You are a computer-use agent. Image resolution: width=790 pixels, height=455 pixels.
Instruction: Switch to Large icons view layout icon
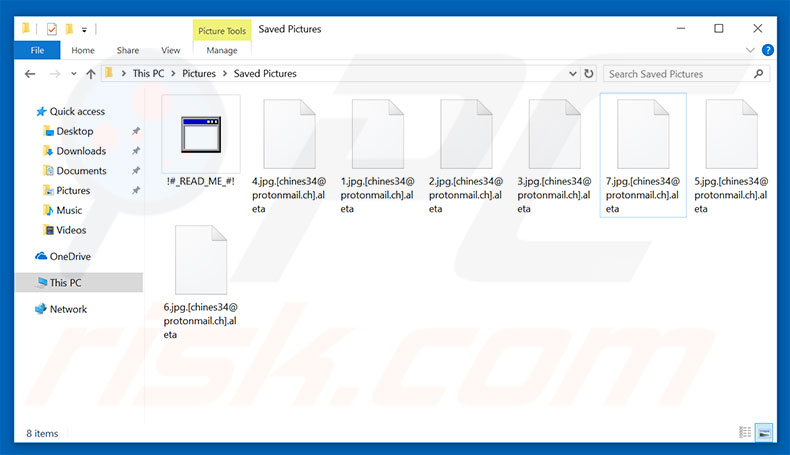[x=764, y=432]
